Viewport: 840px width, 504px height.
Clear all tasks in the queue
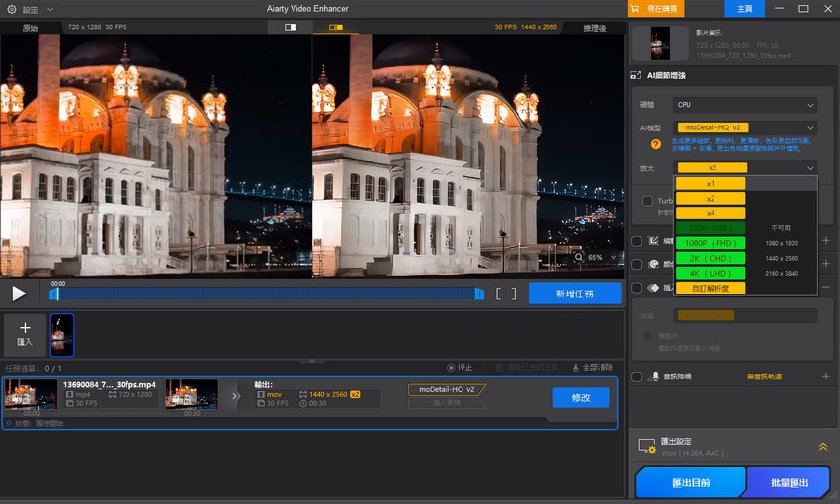tap(592, 368)
